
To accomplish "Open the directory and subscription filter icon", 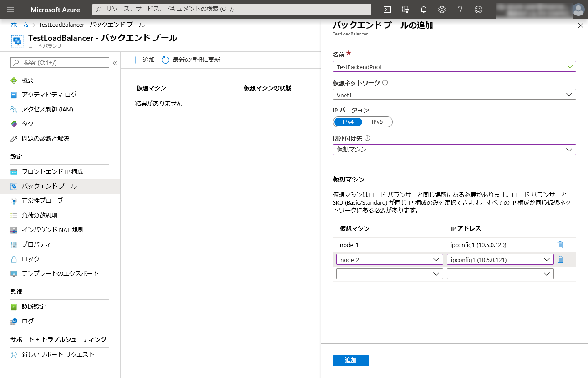I will [406, 10].
